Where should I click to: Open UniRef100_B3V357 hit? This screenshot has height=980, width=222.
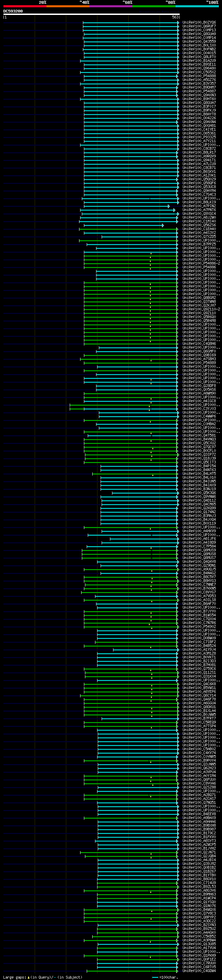tap(199, 84)
